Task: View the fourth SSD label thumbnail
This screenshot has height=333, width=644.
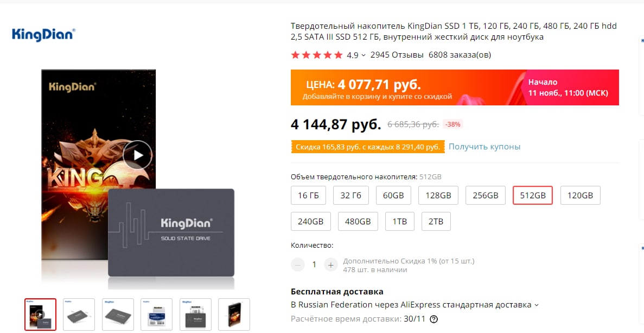Action: click(x=156, y=315)
